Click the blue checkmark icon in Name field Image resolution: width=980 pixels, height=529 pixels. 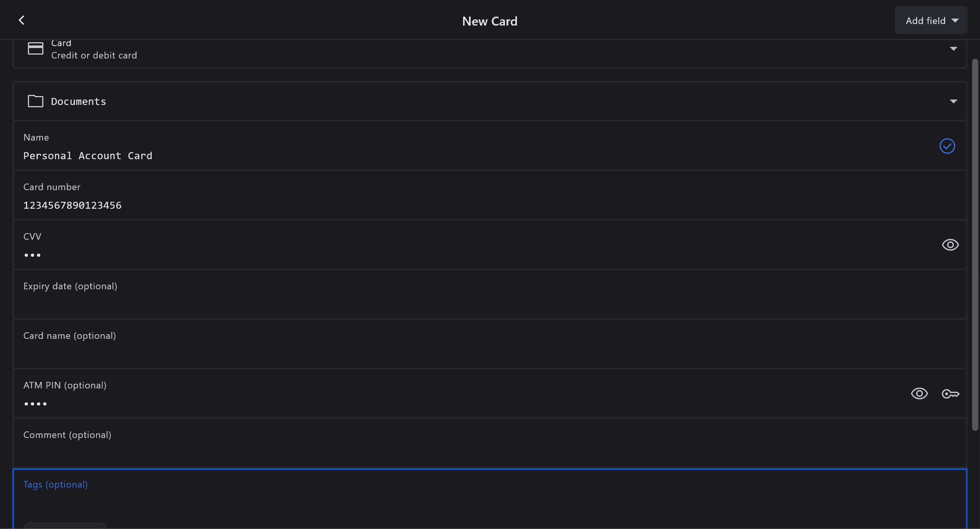click(x=947, y=146)
